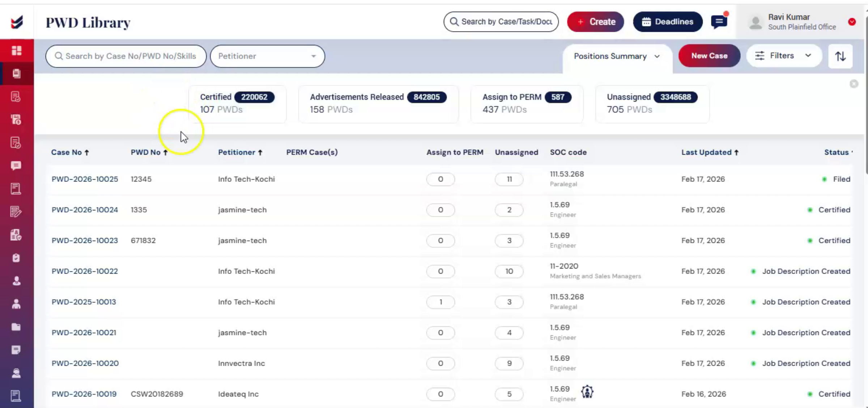Click PWD number 671832

(143, 241)
